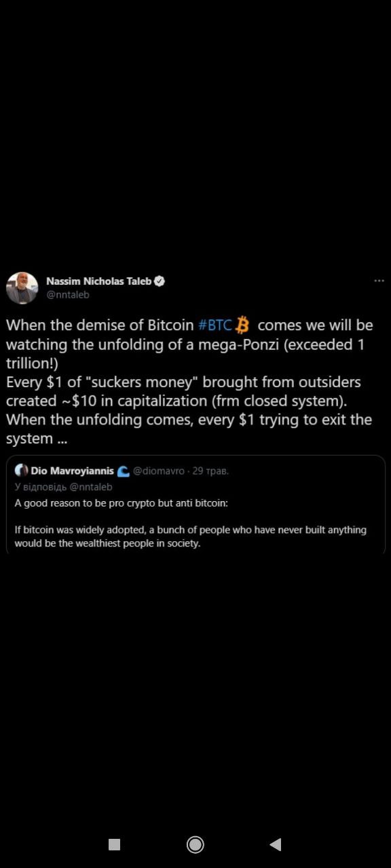The image size is (391, 868).
Task: Click the wave emoji beside Dio Mavroyiannis
Action: click(123, 471)
